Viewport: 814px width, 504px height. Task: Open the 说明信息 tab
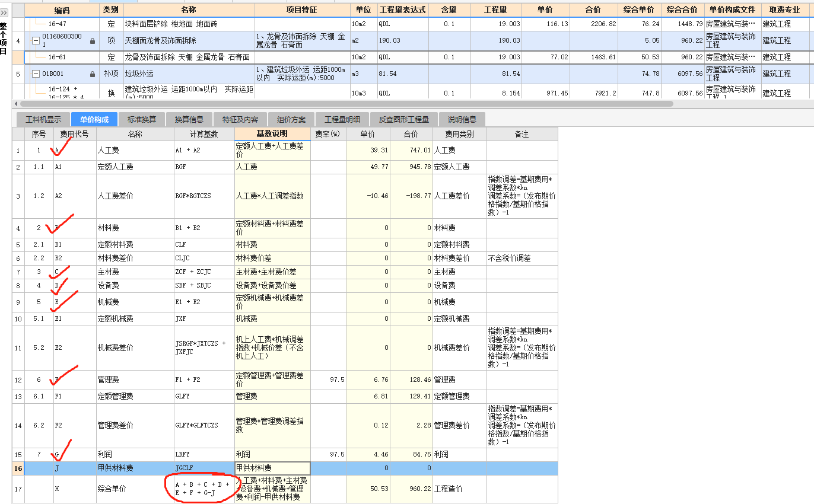462,119
